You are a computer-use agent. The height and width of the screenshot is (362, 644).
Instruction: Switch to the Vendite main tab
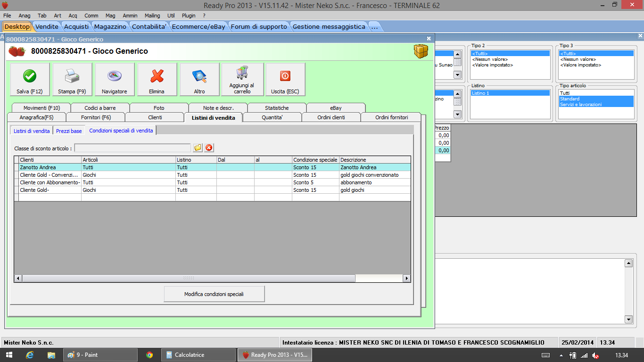click(x=47, y=26)
